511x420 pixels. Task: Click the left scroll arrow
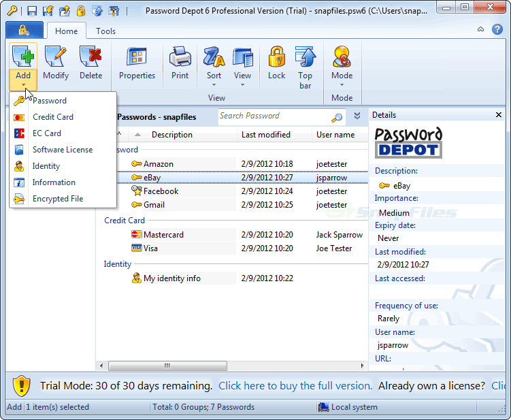(x=101, y=366)
